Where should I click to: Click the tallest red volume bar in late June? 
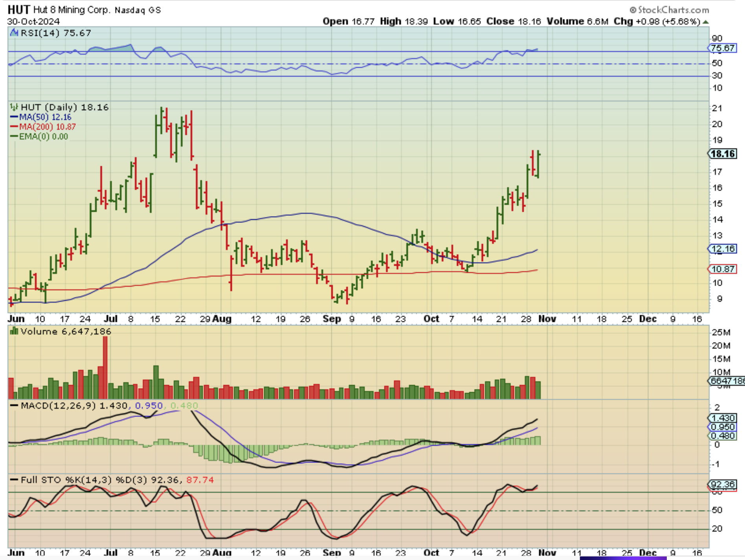105,368
